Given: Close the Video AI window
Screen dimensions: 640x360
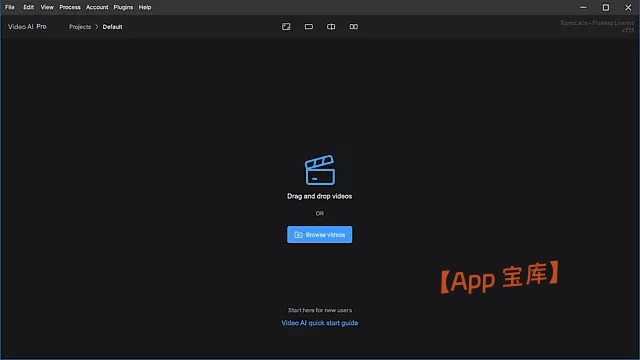Looking at the screenshot, I should coord(628,7).
